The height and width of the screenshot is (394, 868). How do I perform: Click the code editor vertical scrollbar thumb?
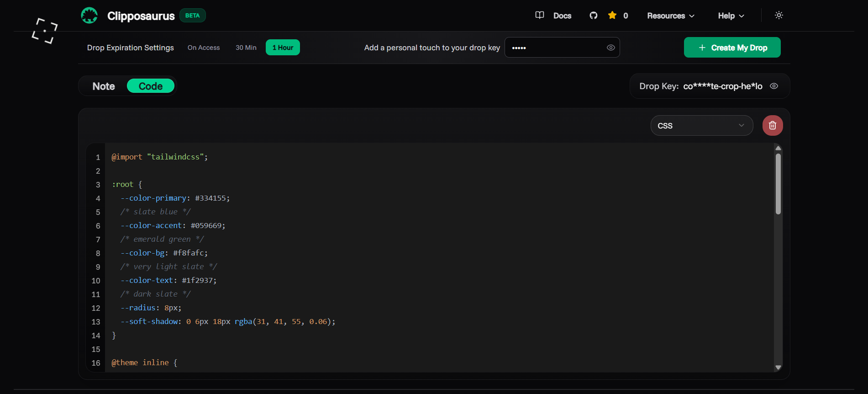pyautogui.click(x=778, y=184)
